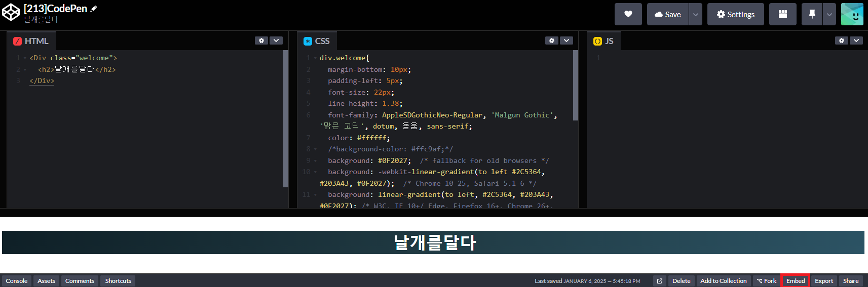Open HTML editor settings gear

pyautogui.click(x=261, y=40)
